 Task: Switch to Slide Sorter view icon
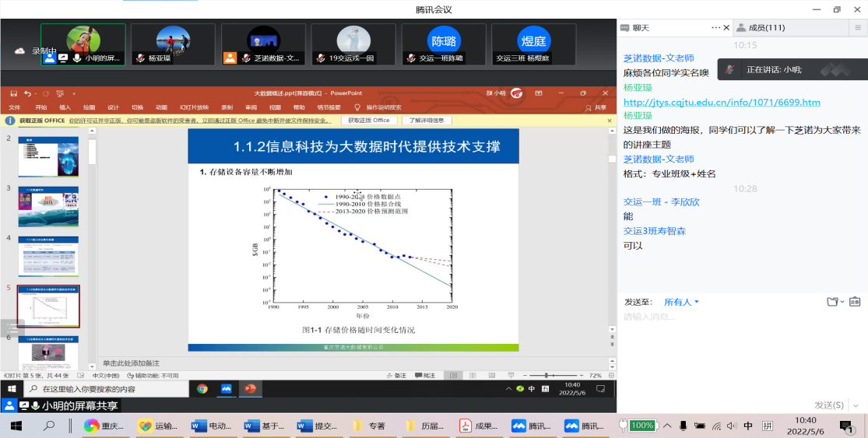point(473,376)
